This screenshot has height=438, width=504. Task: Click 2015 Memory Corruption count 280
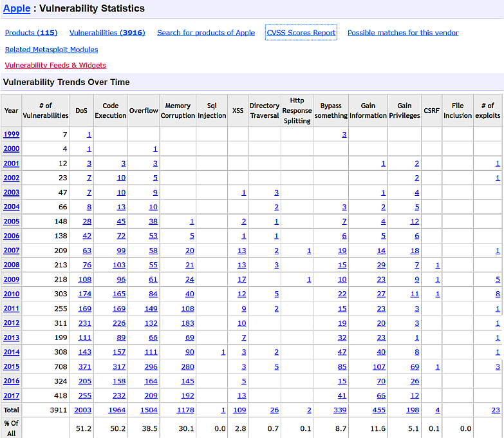pyautogui.click(x=188, y=367)
